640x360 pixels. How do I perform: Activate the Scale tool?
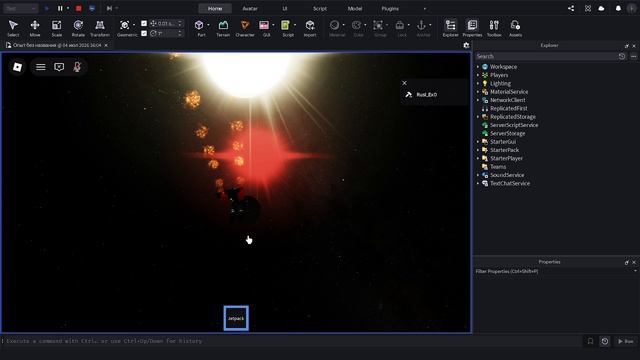(56, 28)
